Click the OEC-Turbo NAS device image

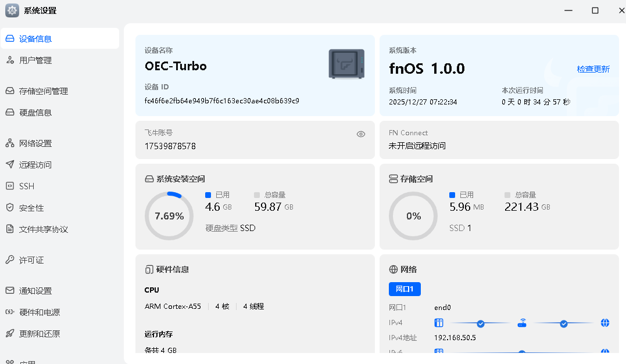coord(346,64)
